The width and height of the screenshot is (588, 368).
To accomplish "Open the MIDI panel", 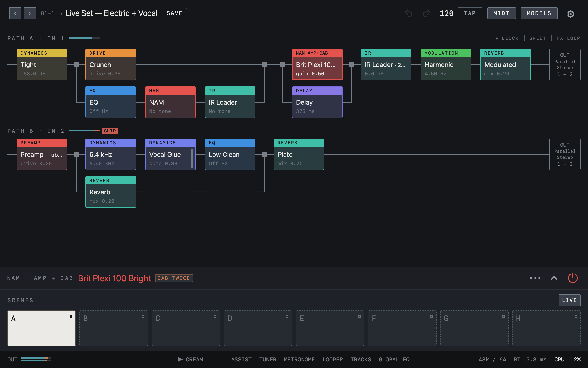I will (x=501, y=13).
